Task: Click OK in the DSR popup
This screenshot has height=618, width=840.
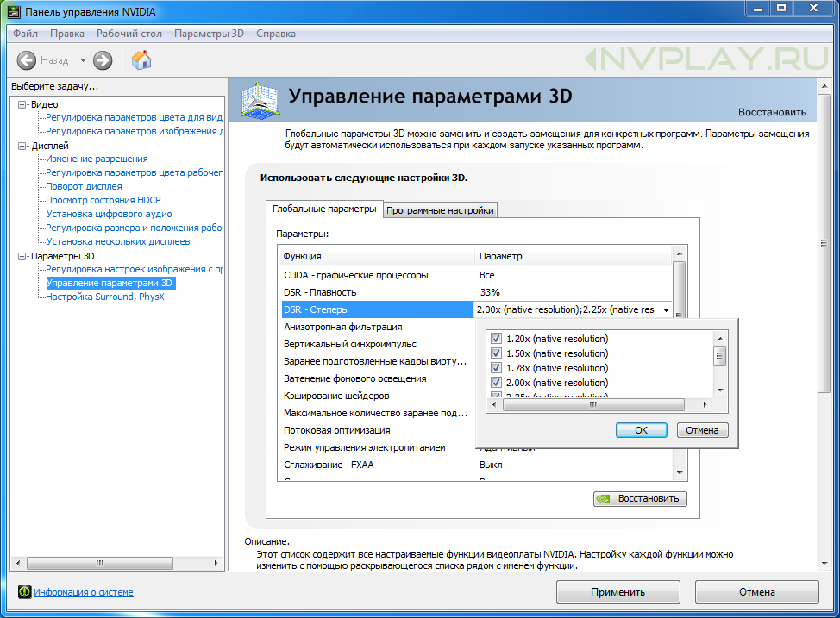Action: tap(642, 430)
